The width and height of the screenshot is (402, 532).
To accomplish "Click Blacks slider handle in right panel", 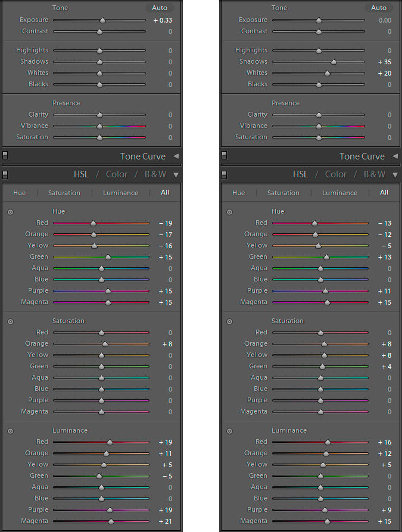I will [x=319, y=85].
